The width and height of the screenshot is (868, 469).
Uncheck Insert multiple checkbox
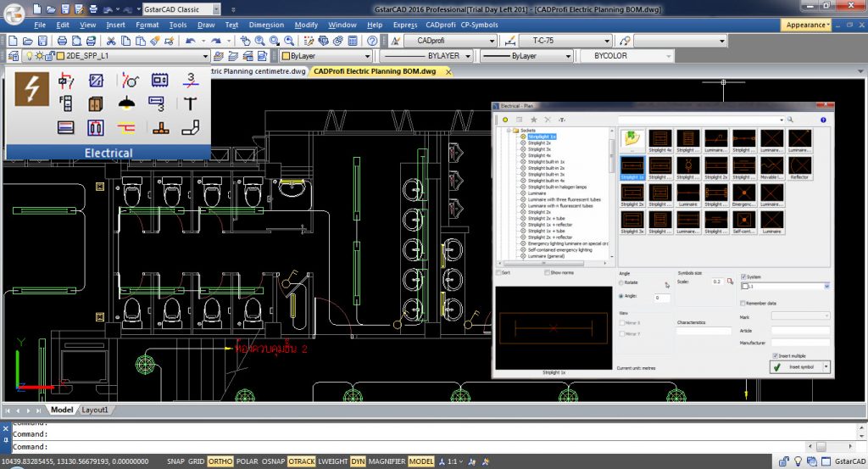[x=775, y=355]
